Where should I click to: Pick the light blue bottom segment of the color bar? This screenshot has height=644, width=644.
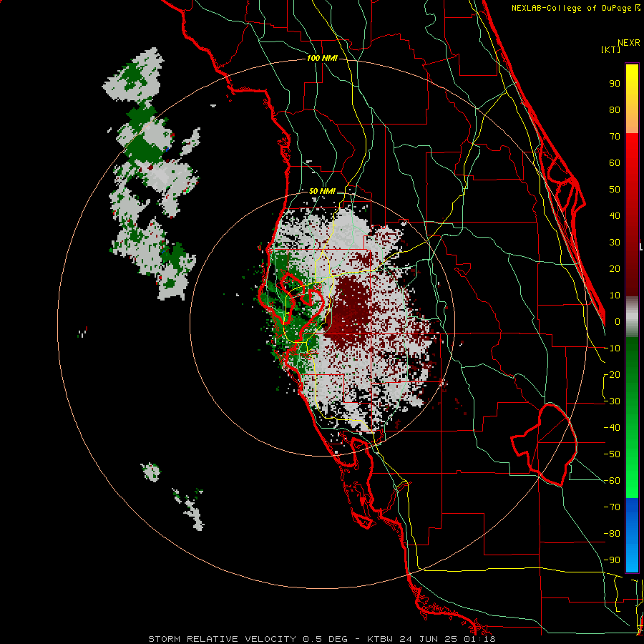(632, 559)
